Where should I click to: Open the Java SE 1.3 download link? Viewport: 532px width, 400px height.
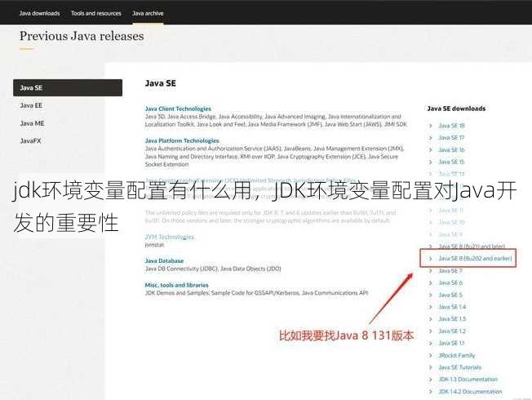coord(452,319)
